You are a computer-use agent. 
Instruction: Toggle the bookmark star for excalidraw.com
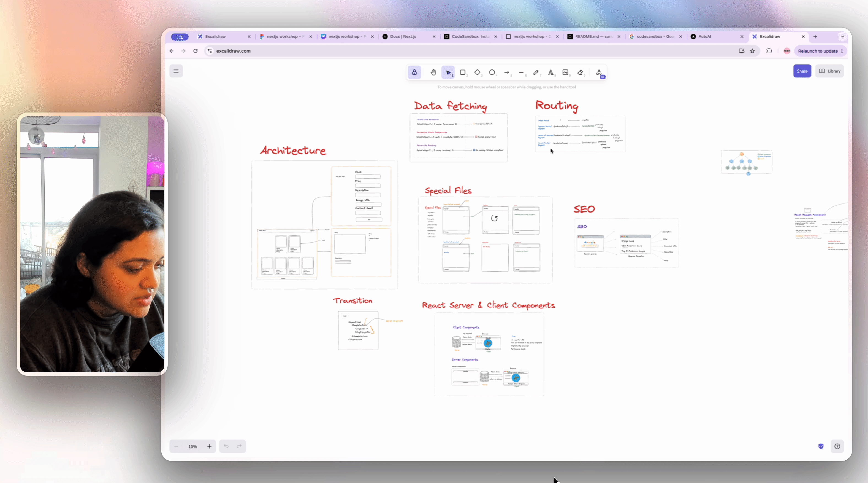click(x=752, y=51)
